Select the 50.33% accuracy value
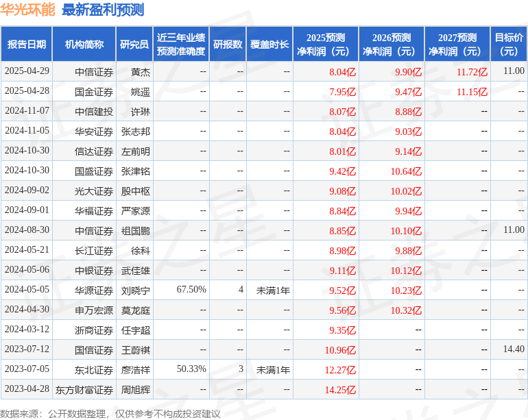528x420 pixels. pyautogui.click(x=191, y=369)
